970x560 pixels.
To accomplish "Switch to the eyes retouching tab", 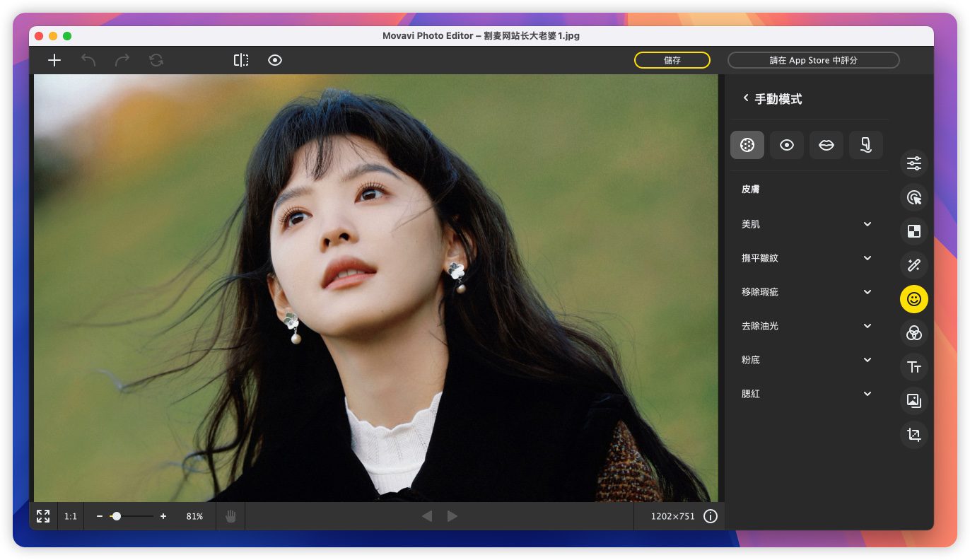I will 787,145.
